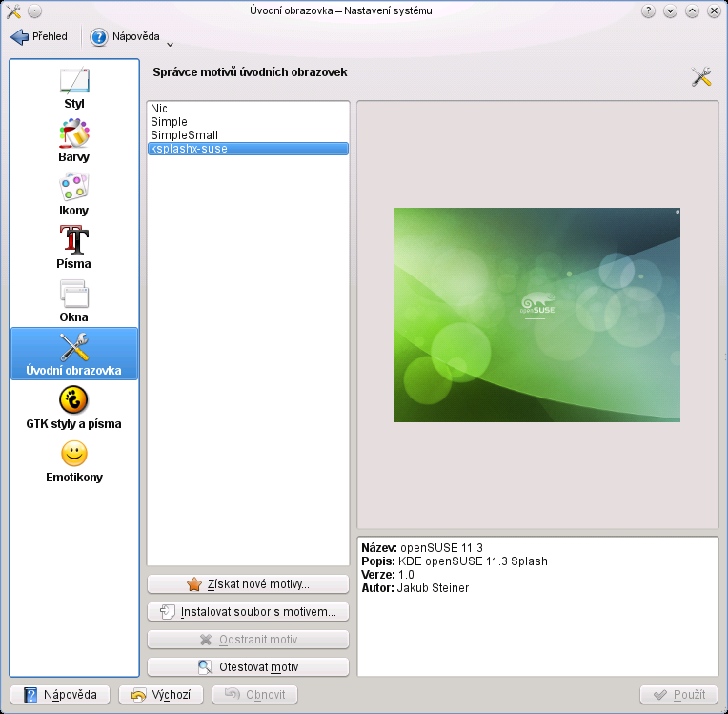Click the Autor: Jakub Steiner text

pos(415,588)
